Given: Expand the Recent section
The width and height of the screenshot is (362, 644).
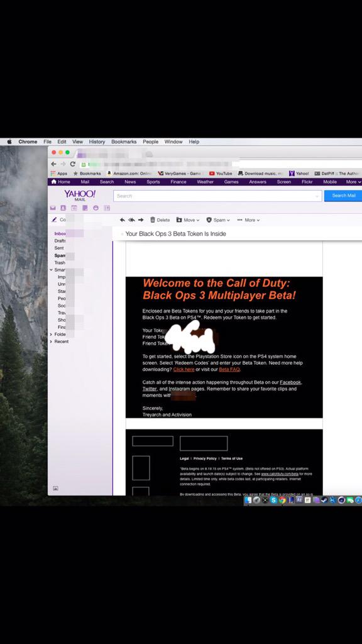Looking at the screenshot, I should pos(52,341).
